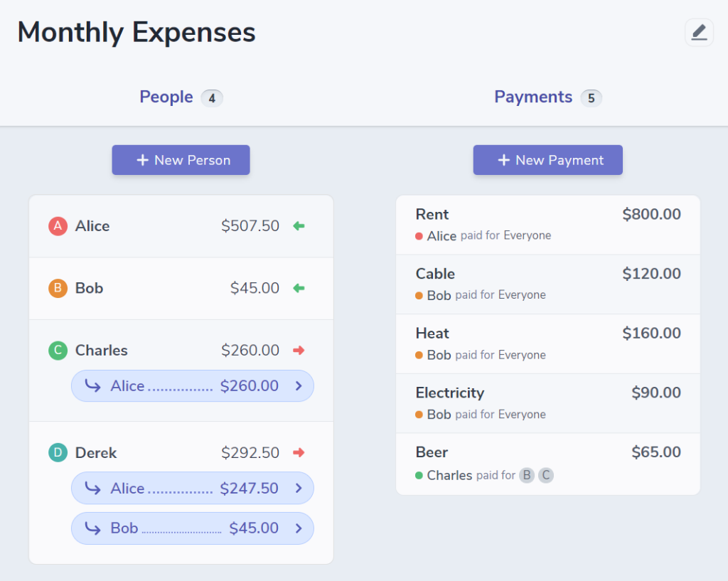Screen dimensions: 728x581
Task: Click Bob's orange avatar icon
Action: click(57, 288)
